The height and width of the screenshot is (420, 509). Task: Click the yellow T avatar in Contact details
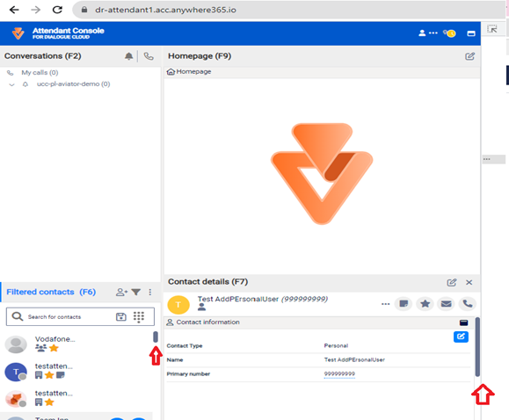coord(178,305)
